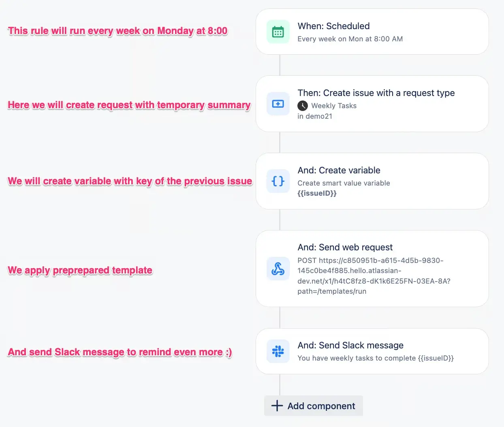Click the Slack logo icon
The width and height of the screenshot is (504, 427).
pyautogui.click(x=278, y=351)
